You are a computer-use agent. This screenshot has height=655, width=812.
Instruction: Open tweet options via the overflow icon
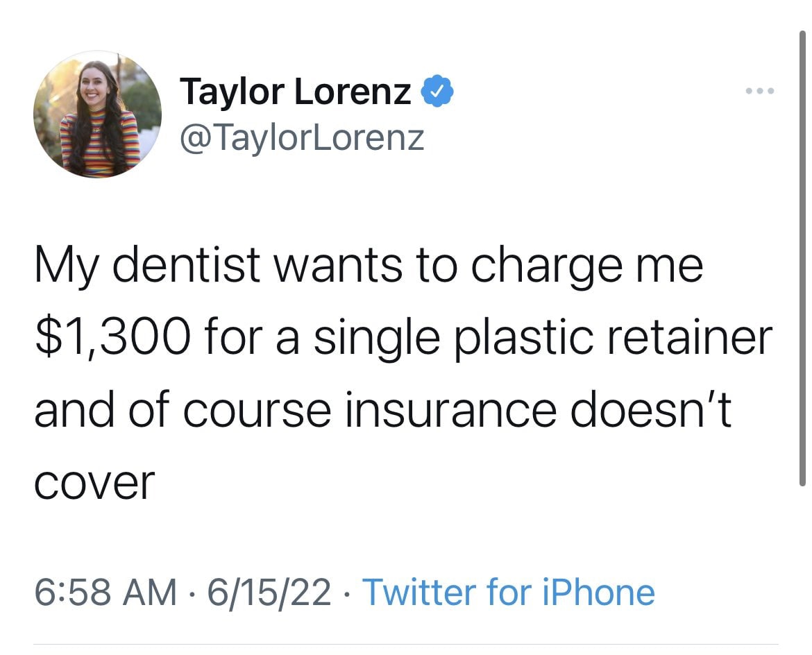(x=759, y=90)
